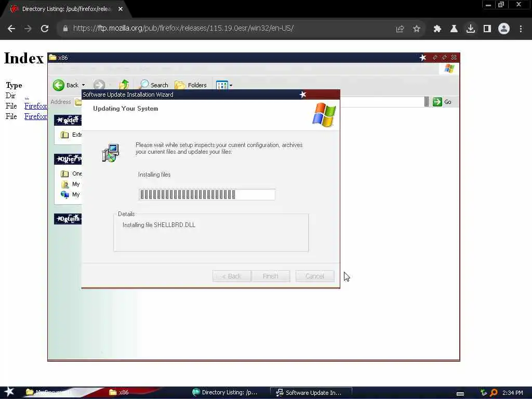Click the setup computer icon in wizard

pos(111,153)
